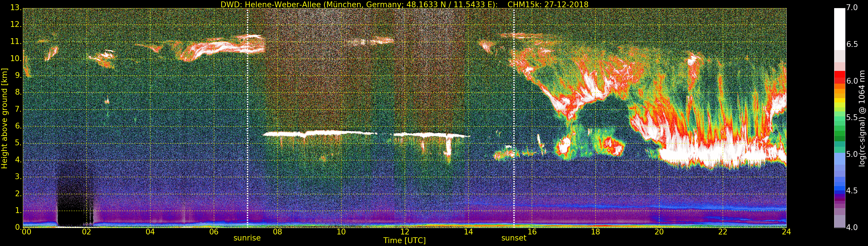Click the "log(rc-signal) @ 1064 nm" colorbar label
The height and width of the screenshot is (246, 868).
coord(862,118)
